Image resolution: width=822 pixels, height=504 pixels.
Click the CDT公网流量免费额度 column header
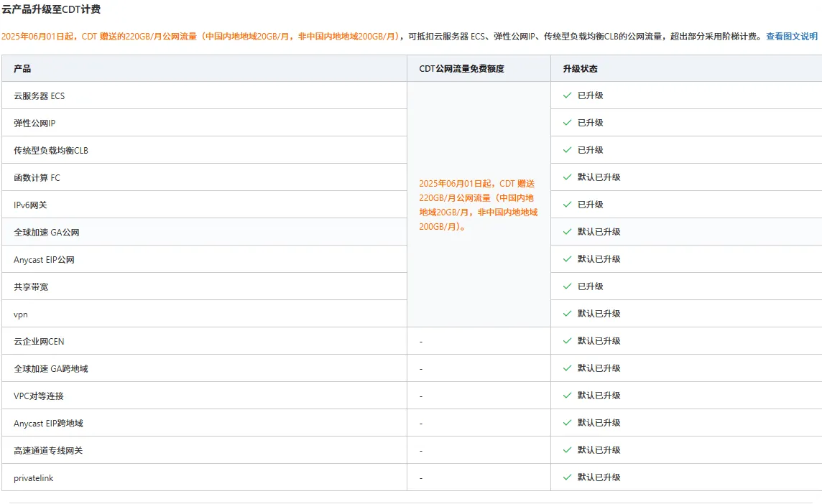click(x=479, y=69)
